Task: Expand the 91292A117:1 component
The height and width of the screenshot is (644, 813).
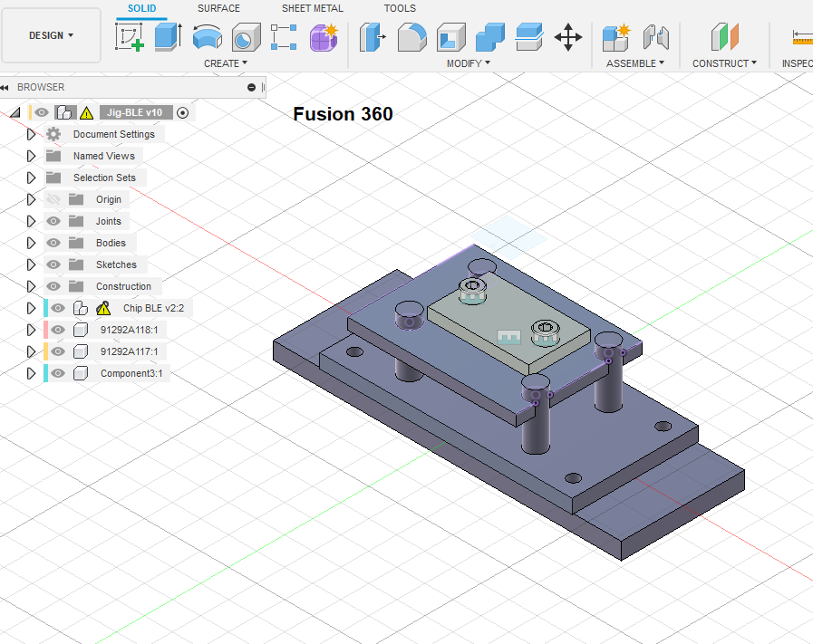Action: (31, 351)
